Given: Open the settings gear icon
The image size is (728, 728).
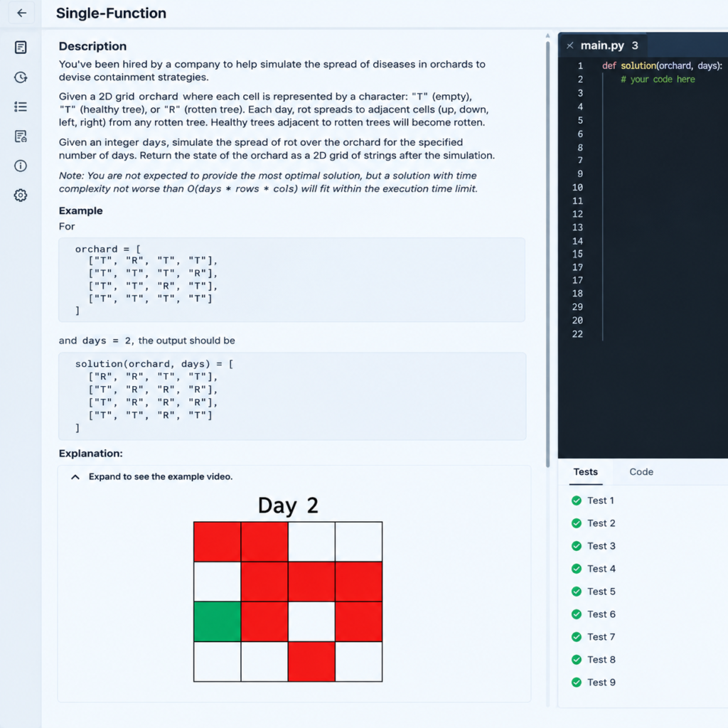Looking at the screenshot, I should (x=21, y=196).
